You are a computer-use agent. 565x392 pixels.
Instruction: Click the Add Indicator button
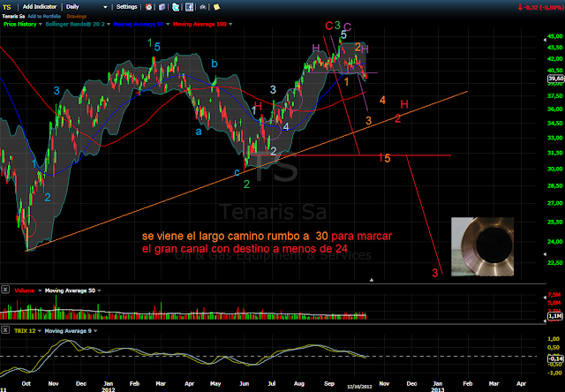[x=40, y=7]
